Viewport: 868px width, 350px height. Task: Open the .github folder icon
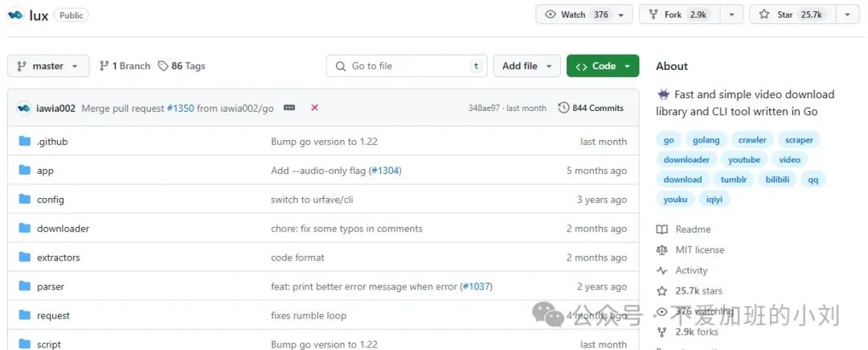tap(24, 142)
